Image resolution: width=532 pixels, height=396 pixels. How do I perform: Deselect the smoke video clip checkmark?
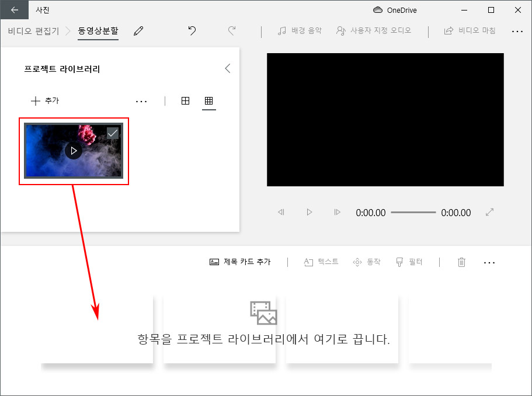click(x=113, y=133)
